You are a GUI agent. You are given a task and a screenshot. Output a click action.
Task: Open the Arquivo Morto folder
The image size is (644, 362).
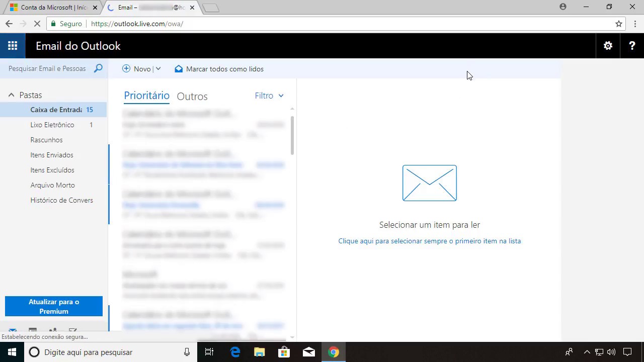[x=53, y=185]
